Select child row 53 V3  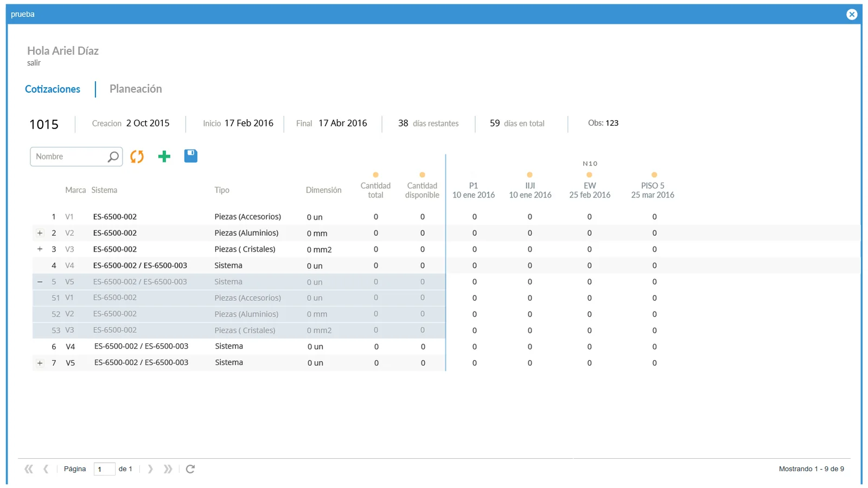point(239,330)
